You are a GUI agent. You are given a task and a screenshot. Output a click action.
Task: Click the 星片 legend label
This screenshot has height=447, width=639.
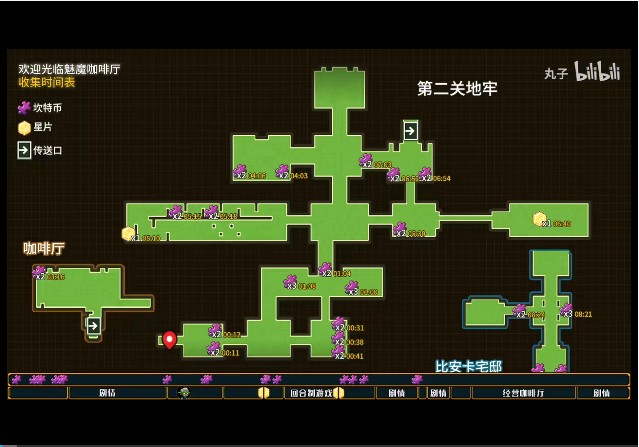tap(43, 127)
